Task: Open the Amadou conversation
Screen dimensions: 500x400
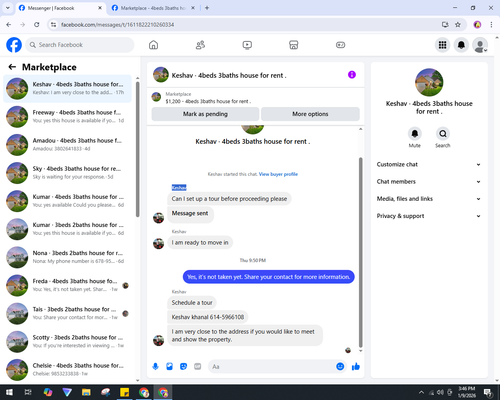Action: 67,145
